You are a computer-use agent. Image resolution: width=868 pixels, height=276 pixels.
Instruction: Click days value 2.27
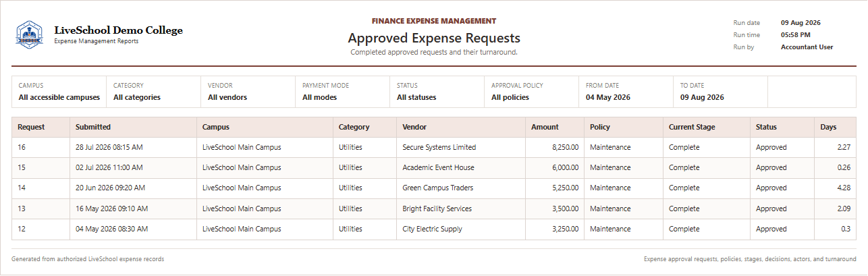click(x=844, y=147)
